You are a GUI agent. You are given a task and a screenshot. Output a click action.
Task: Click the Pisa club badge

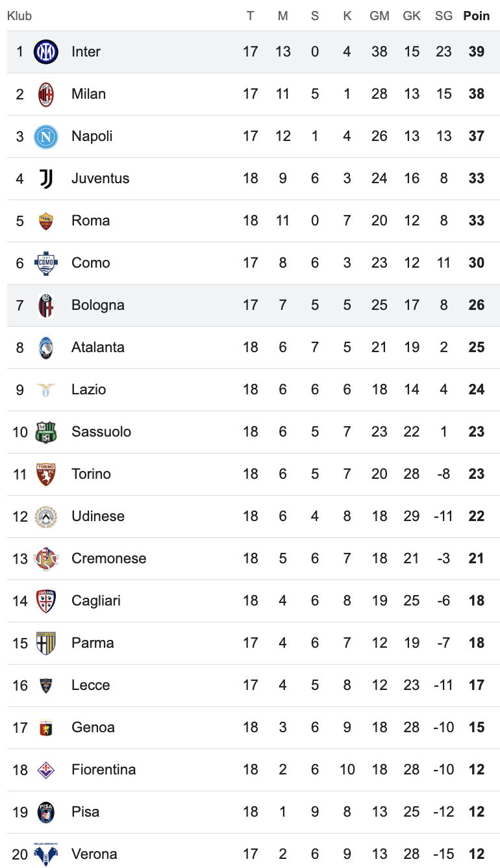(x=46, y=812)
